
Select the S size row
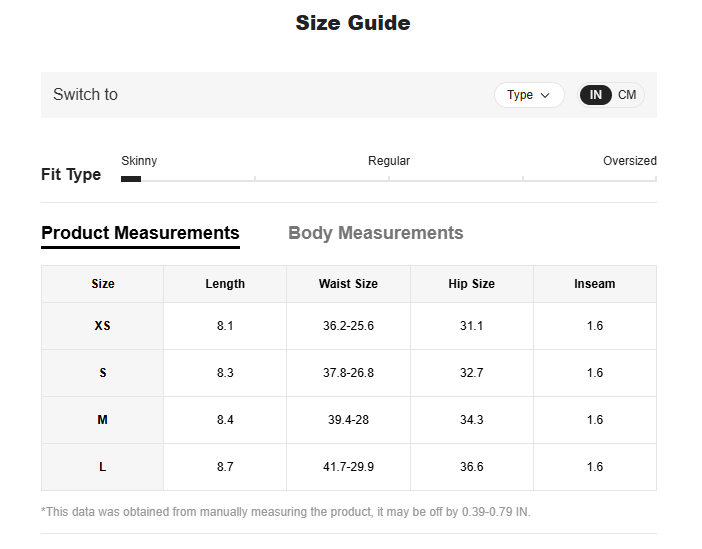(103, 373)
